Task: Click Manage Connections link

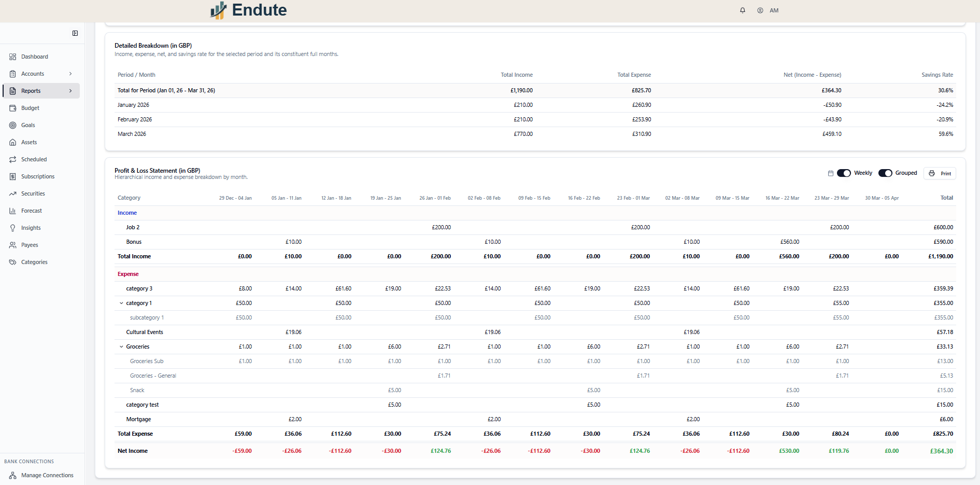Action: tap(47, 475)
